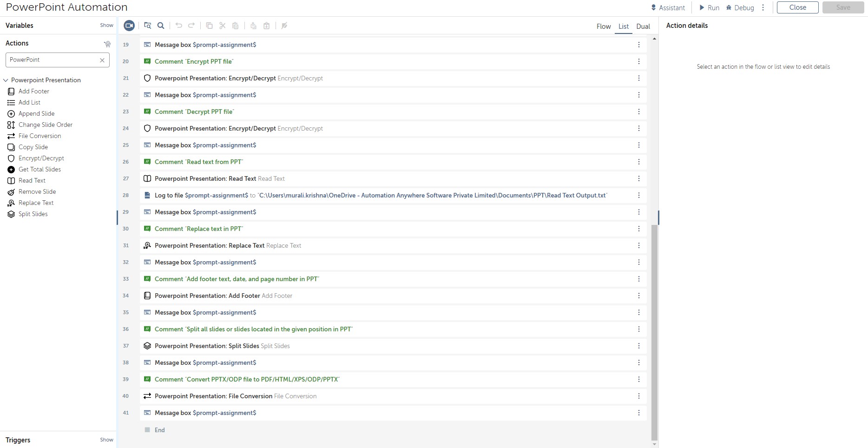Click the undo arrow in toolbar
This screenshot has height=448, width=868.
(x=179, y=26)
